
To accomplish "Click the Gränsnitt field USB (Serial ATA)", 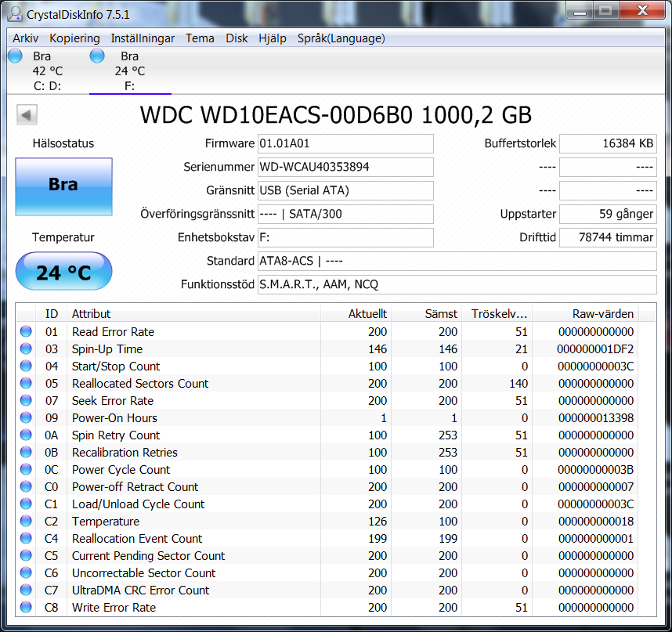I will [x=345, y=190].
